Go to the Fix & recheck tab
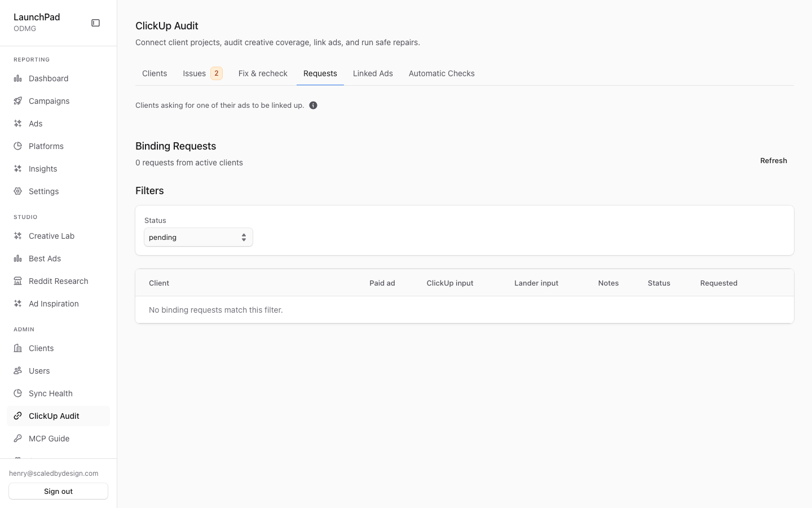Image resolution: width=812 pixels, height=508 pixels. [x=263, y=73]
